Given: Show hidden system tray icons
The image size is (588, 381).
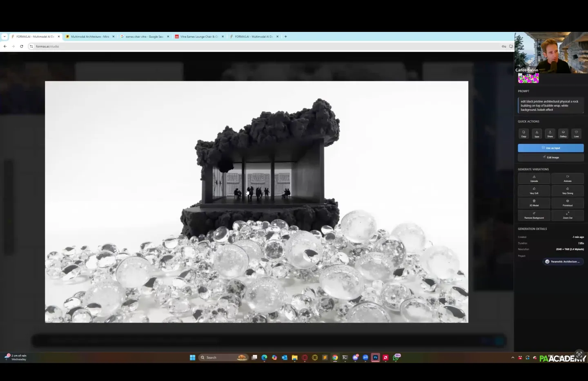Looking at the screenshot, I should pos(513,358).
